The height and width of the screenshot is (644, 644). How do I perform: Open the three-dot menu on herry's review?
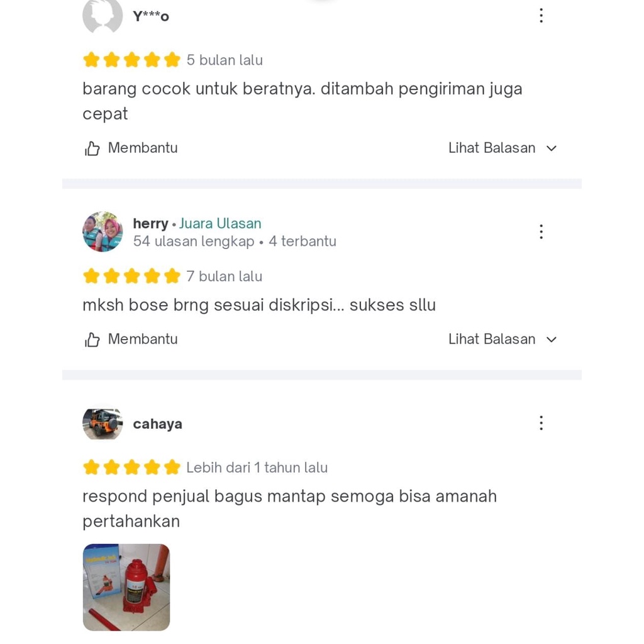(541, 231)
